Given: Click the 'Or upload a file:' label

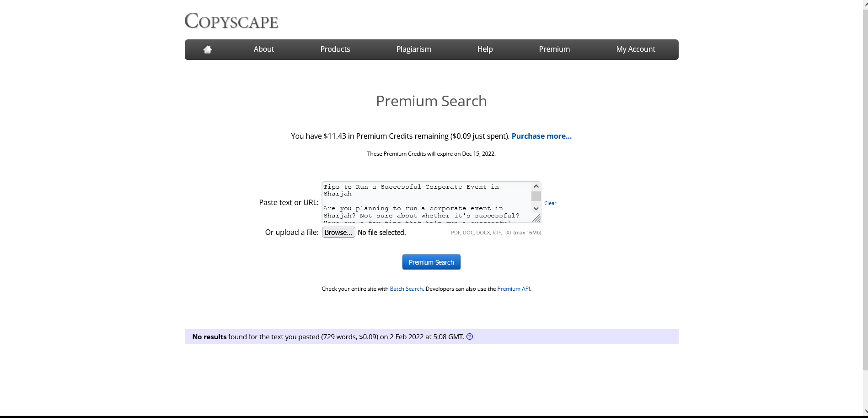Looking at the screenshot, I should pyautogui.click(x=292, y=232).
